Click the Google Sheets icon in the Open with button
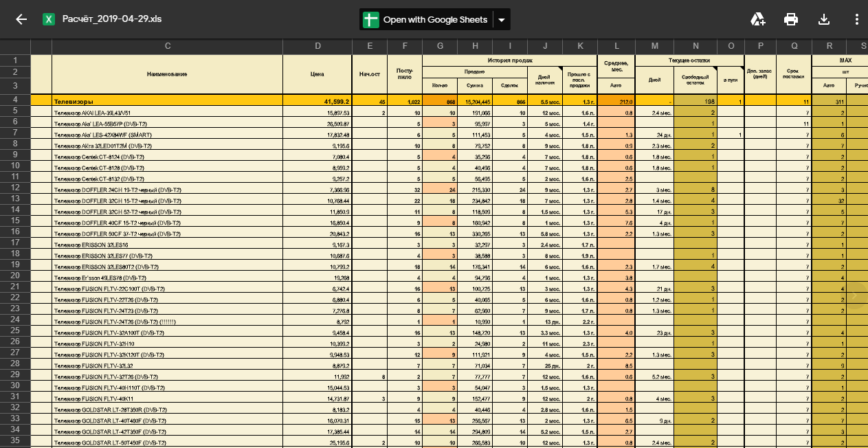The image size is (868, 448). click(x=371, y=19)
